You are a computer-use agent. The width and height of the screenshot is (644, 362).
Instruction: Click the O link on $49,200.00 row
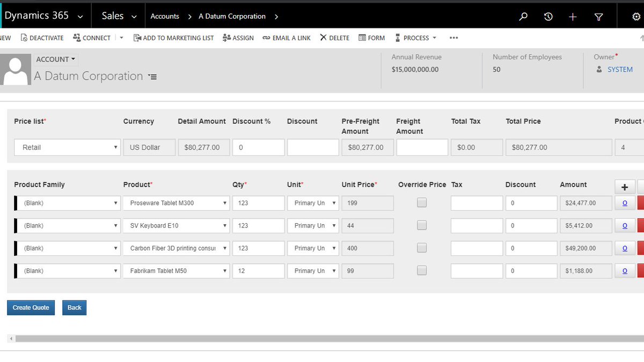[625, 248]
